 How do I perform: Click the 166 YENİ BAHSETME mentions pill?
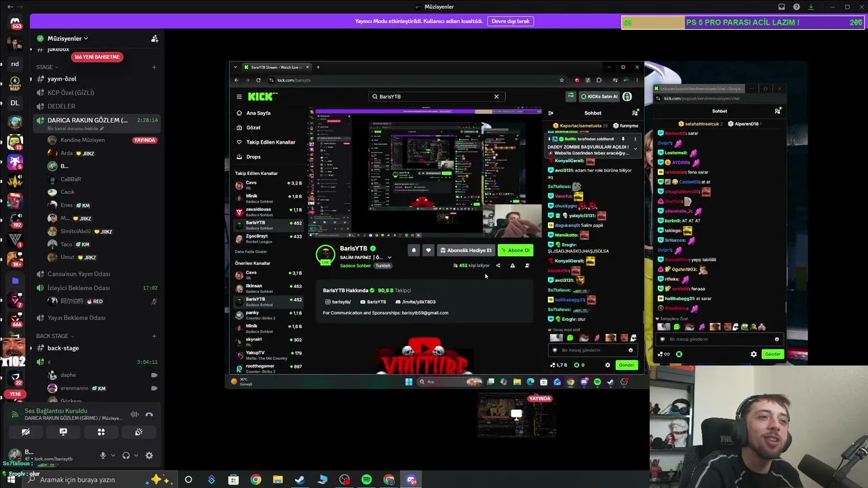pos(97,57)
